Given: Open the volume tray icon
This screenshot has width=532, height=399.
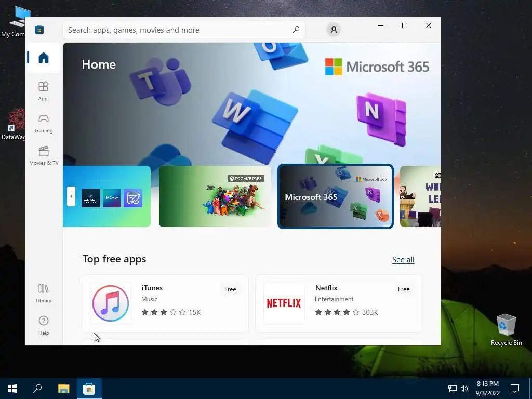Looking at the screenshot, I should click(464, 389).
